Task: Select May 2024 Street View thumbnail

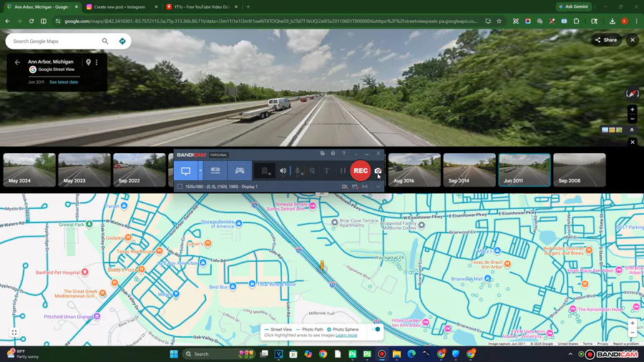Action: [29, 170]
